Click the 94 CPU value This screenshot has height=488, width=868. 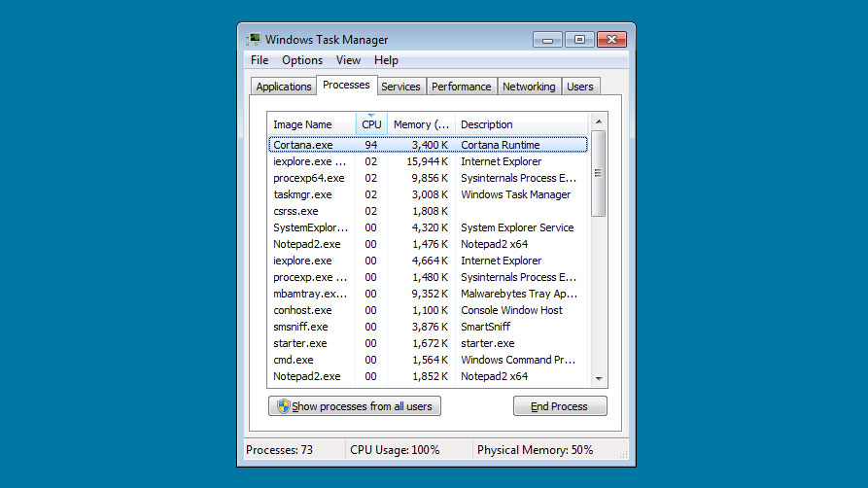[371, 145]
